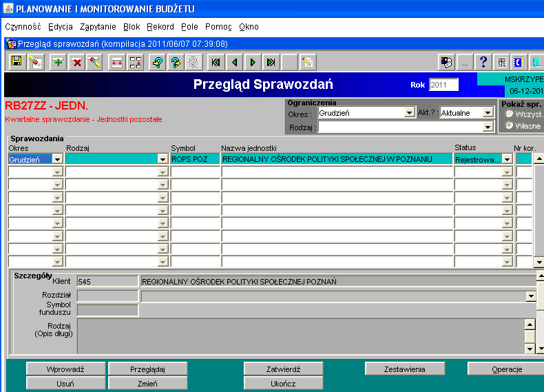Click the highlighter clear-field icon next to the red X
This screenshot has width=544, height=392.
(x=94, y=62)
